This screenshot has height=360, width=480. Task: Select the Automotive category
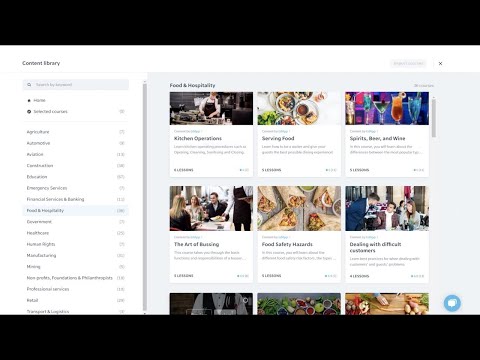coord(75,143)
